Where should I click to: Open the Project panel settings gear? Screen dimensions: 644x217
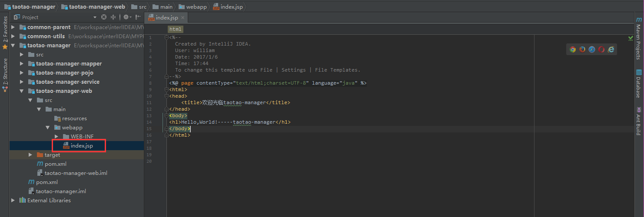(x=126, y=17)
